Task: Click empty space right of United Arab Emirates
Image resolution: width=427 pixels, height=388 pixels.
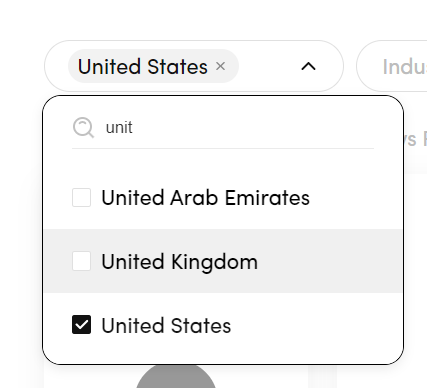Action: pos(355,197)
